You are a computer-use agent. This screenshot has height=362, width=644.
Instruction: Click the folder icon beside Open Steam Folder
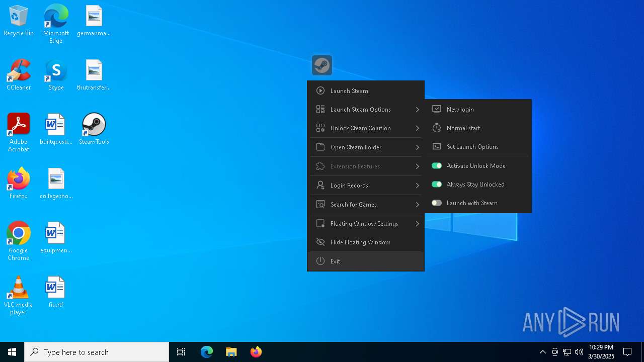click(x=320, y=147)
